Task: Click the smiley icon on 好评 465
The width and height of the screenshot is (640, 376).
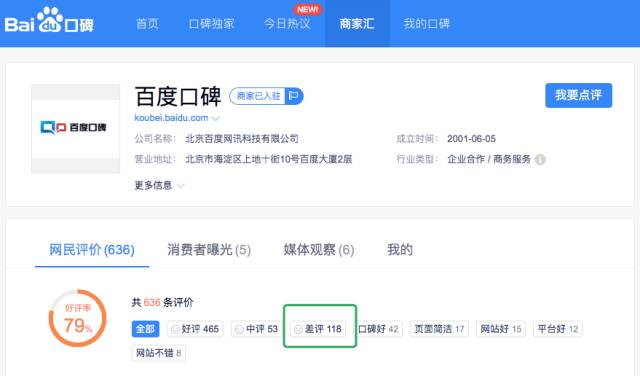Action: [x=175, y=329]
